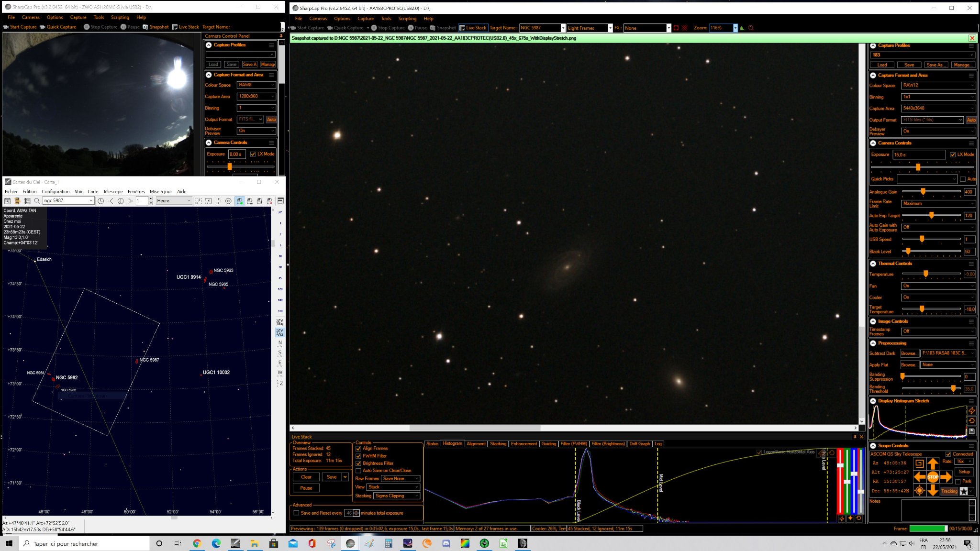Open the Binning 1x1 dropdown

[938, 97]
